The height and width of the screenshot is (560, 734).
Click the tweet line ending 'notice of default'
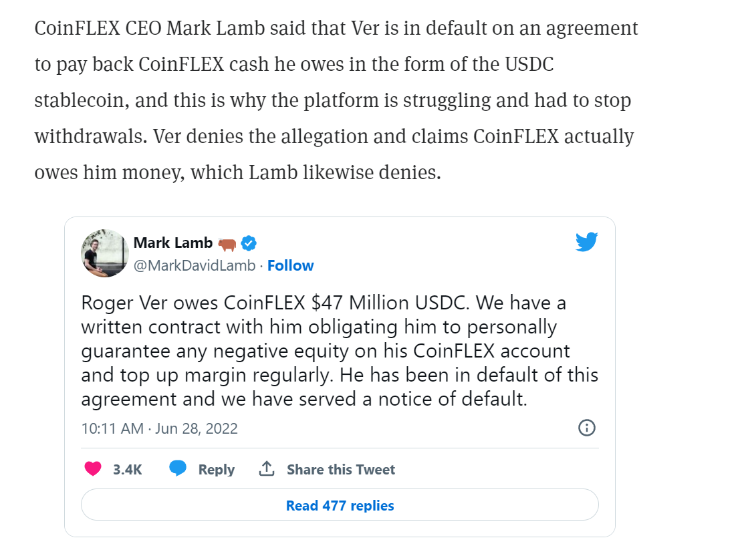(304, 399)
